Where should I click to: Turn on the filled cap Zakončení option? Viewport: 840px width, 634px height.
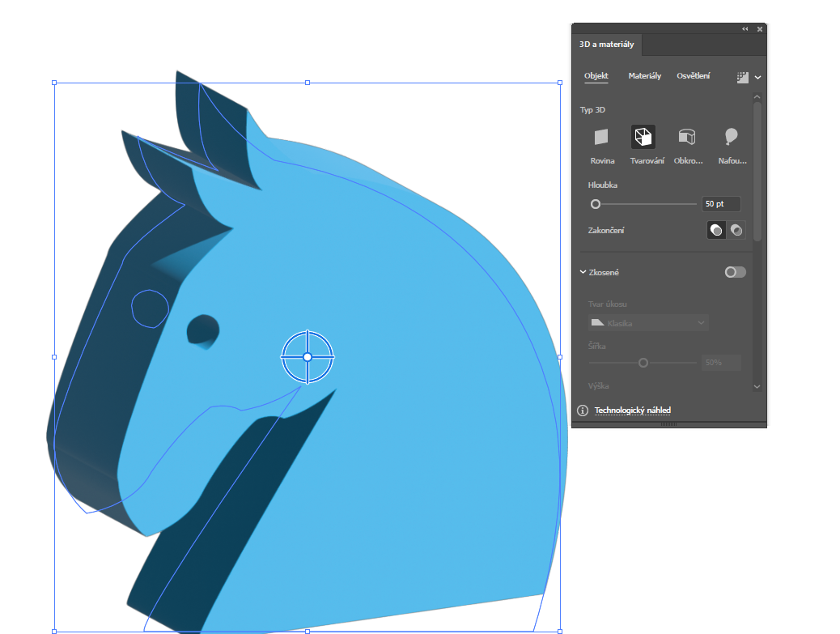(x=717, y=231)
